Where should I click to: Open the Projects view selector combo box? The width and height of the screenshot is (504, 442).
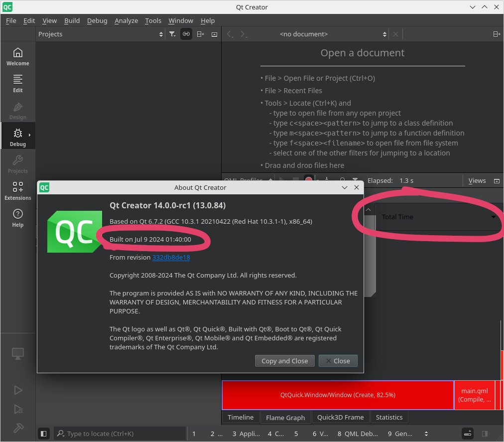click(x=100, y=34)
